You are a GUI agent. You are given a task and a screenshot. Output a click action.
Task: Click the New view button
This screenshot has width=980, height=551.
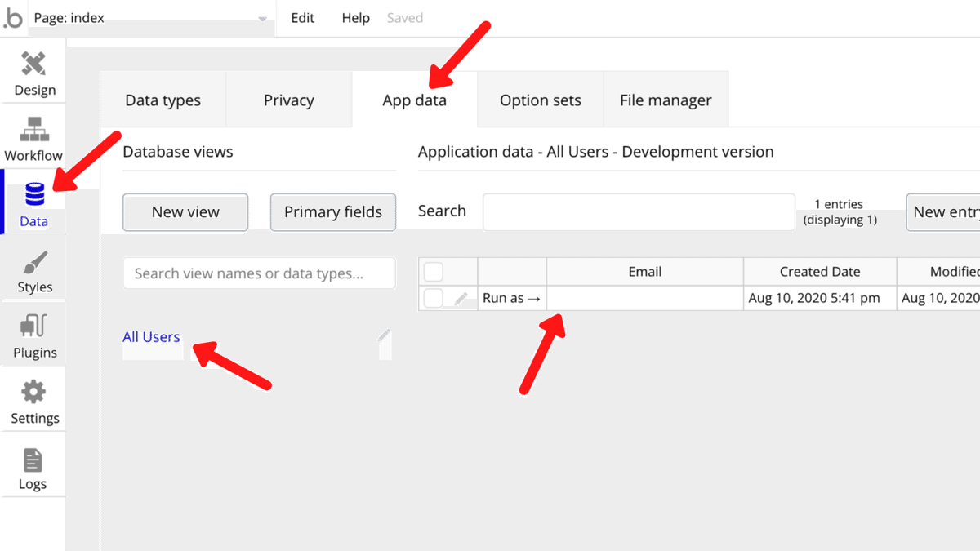click(x=185, y=212)
